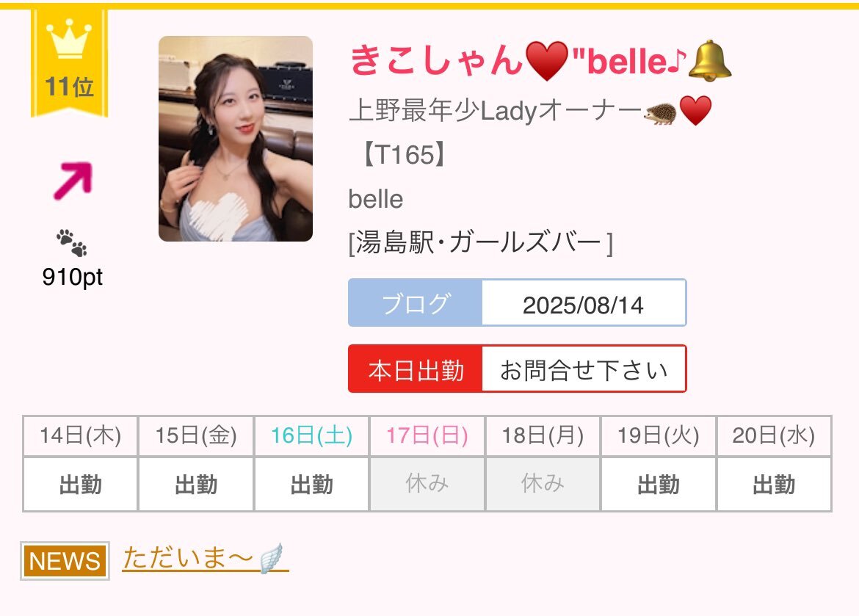Image resolution: width=859 pixels, height=616 pixels.
Task: Click the ブログ button
Action: tap(416, 303)
